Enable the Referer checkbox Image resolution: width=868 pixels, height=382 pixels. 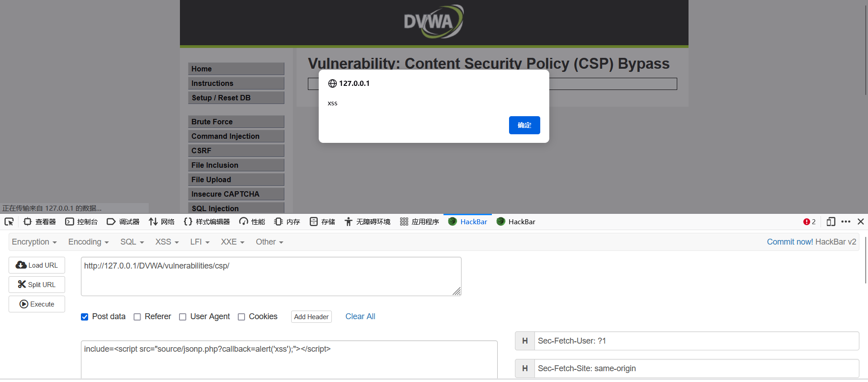tap(137, 317)
